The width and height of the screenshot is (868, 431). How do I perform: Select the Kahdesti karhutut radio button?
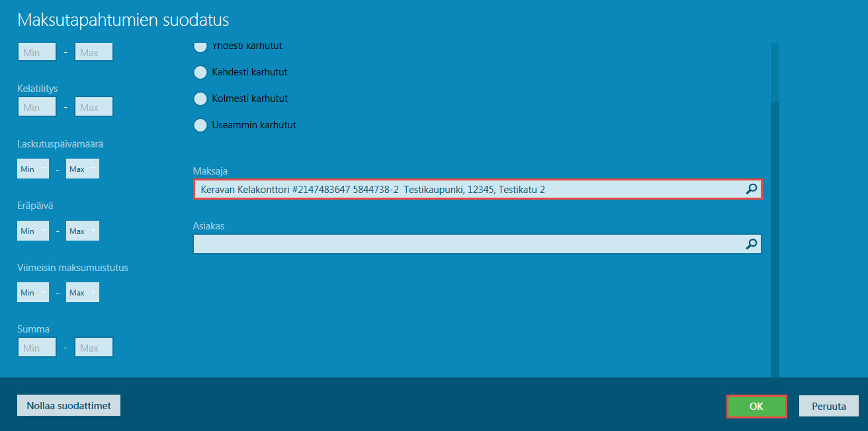[x=200, y=72]
